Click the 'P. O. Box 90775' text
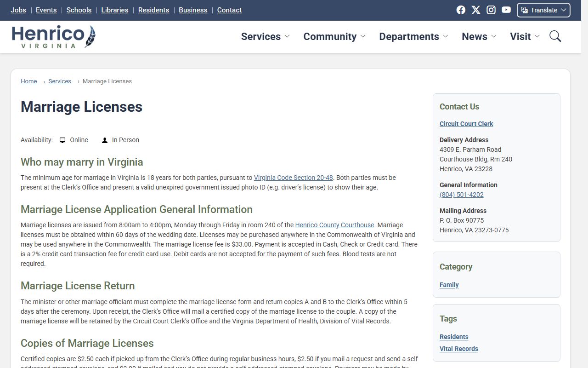 point(462,220)
